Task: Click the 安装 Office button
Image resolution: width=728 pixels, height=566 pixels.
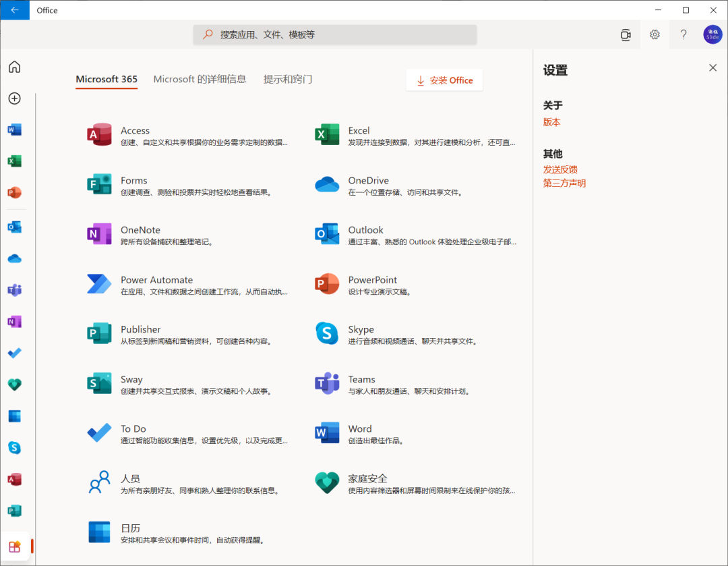Action: pyautogui.click(x=444, y=80)
